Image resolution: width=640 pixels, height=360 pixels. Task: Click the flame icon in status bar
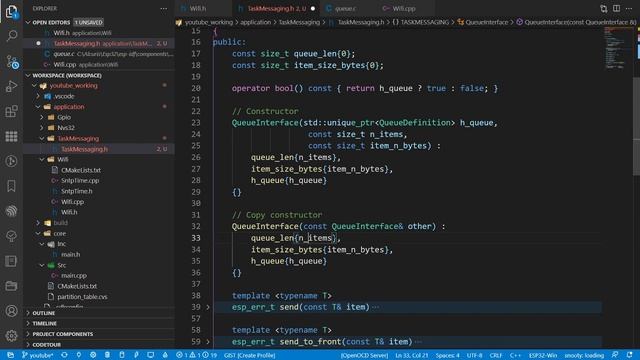pyautogui.click(x=165, y=355)
